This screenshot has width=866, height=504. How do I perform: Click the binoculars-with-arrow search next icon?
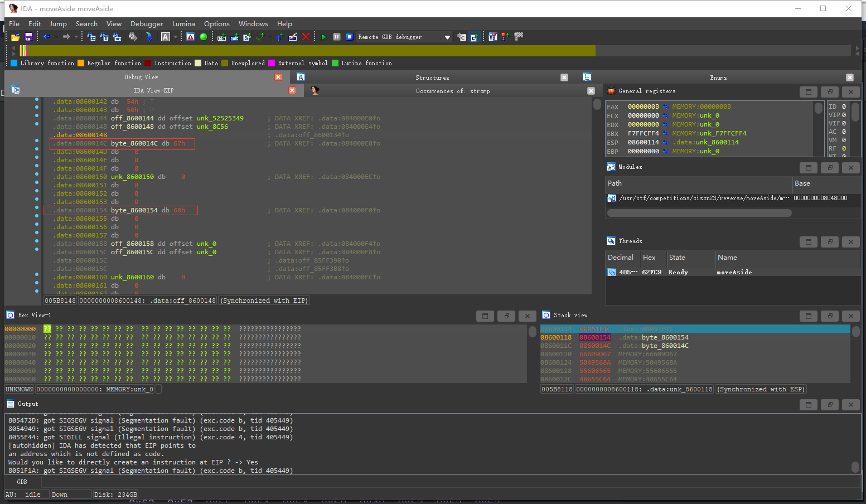133,37
